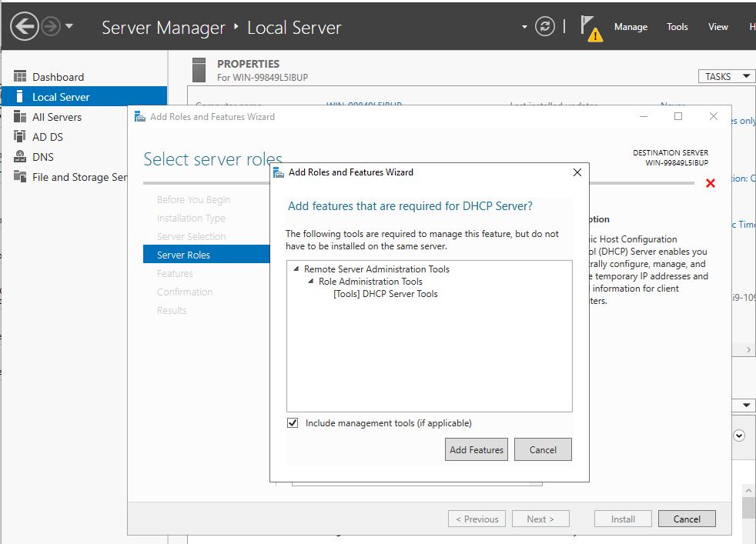Select the Features wizard step
The height and width of the screenshot is (544, 756).
click(175, 273)
